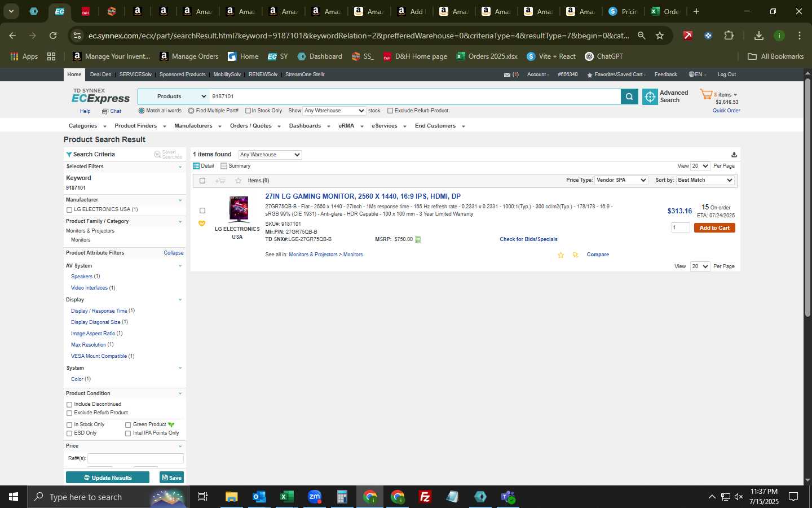Click the saved-cart icon beside Compare
This screenshot has width=812, height=508.
[x=575, y=255]
